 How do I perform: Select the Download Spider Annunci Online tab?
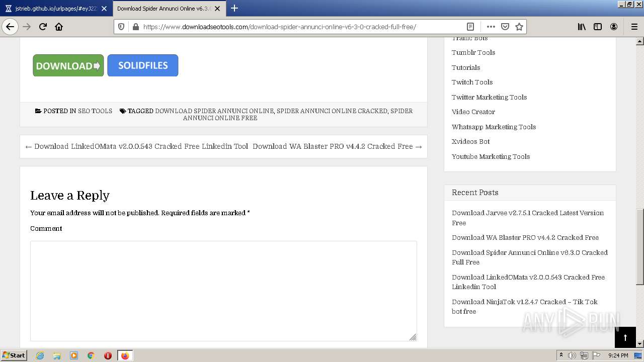pos(169,9)
